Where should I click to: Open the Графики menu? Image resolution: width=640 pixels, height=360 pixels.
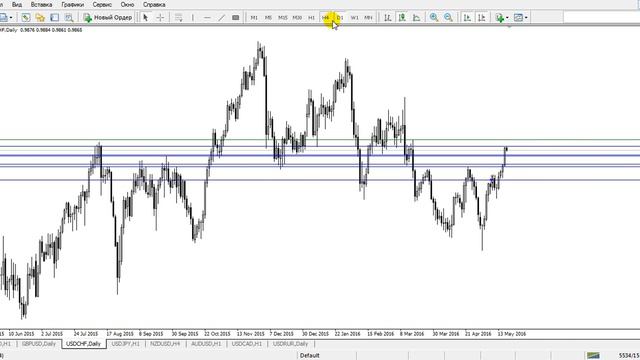[73, 4]
